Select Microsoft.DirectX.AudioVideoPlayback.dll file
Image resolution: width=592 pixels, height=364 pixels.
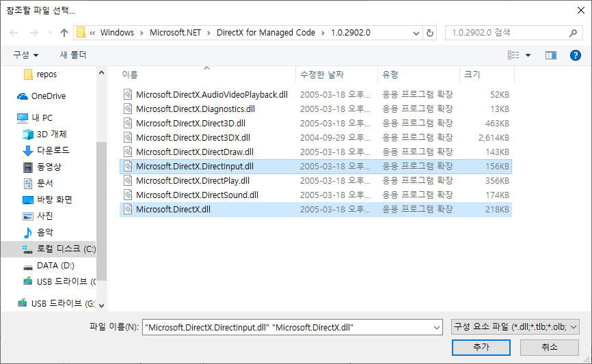(x=316, y=95)
